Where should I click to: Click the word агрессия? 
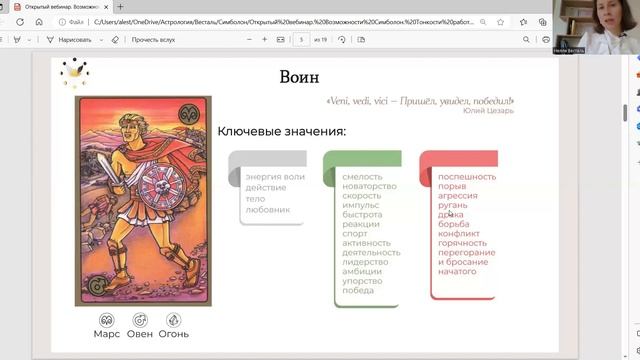coord(458,196)
